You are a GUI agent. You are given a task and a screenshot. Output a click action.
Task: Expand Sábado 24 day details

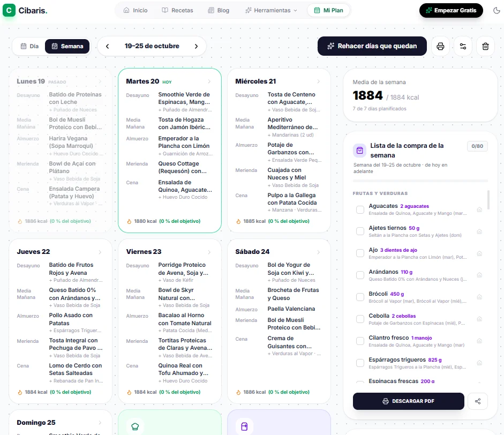[x=319, y=252]
